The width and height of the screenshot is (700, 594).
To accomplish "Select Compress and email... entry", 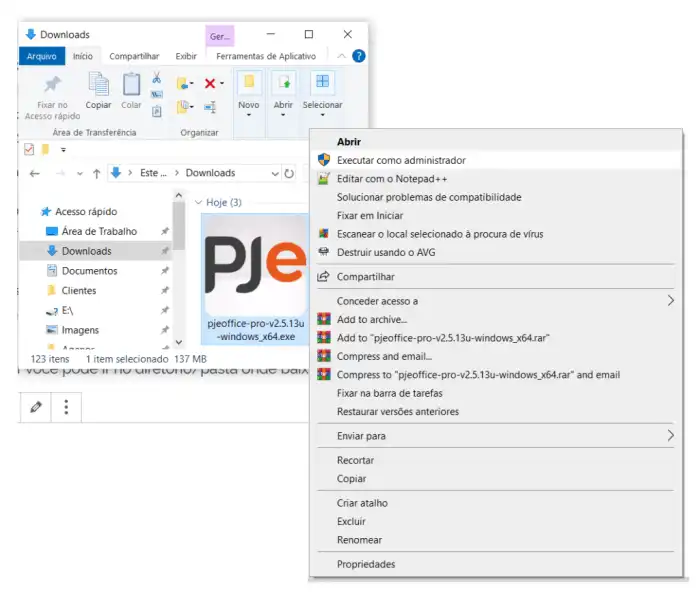I will [496, 356].
